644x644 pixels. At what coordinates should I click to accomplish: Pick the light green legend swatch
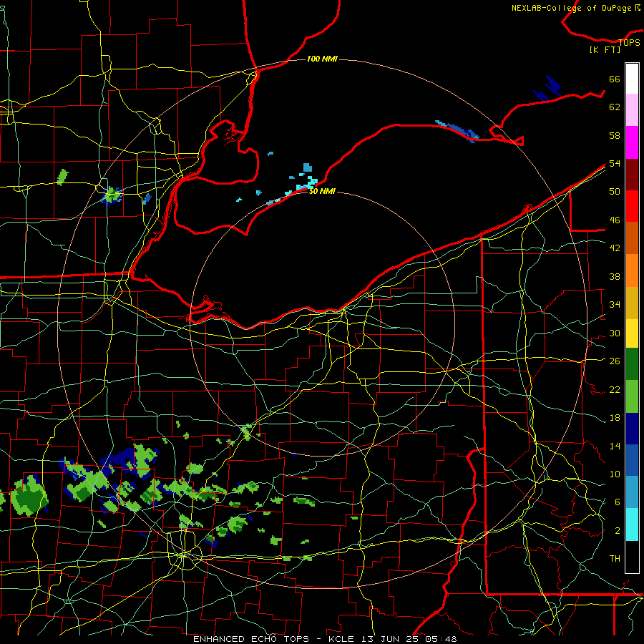[632, 396]
